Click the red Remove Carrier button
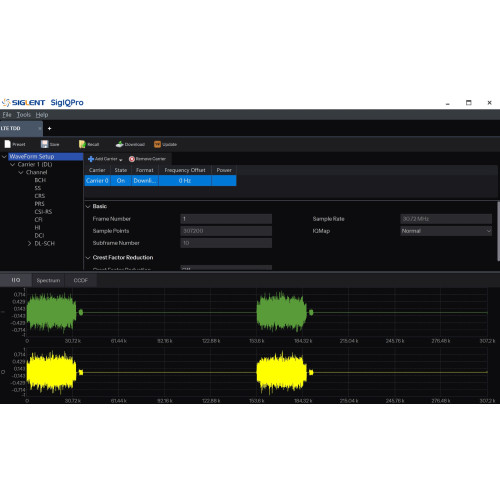The width and height of the screenshot is (500, 500). pyautogui.click(x=147, y=159)
